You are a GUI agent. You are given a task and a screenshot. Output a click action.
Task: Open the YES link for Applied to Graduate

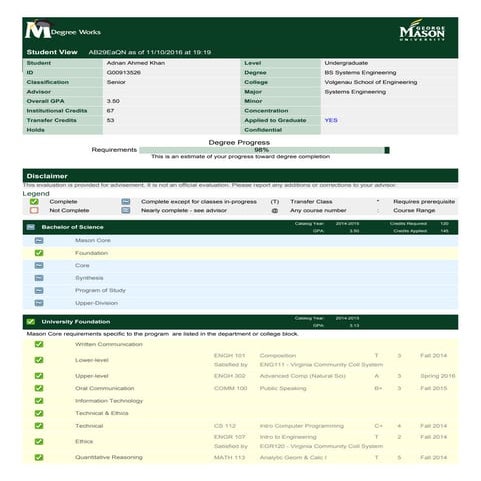pos(331,120)
